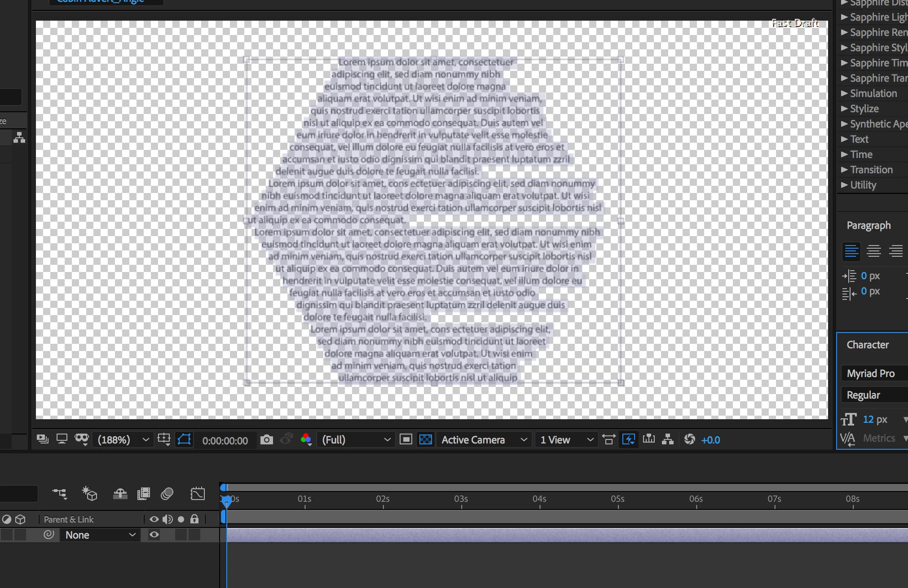Toggle the layer's solo switch box
Screen dimensions: 908x588
tap(181, 535)
